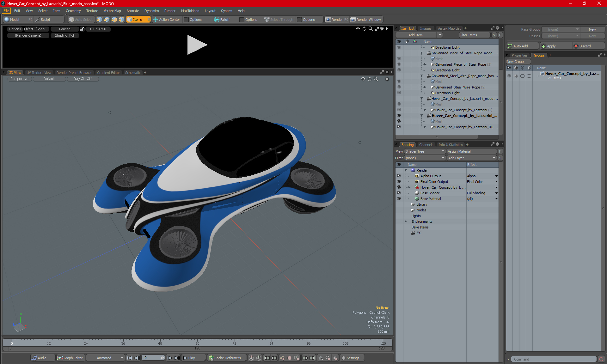Open the Pass Groups (none) dropdown

pos(561,29)
